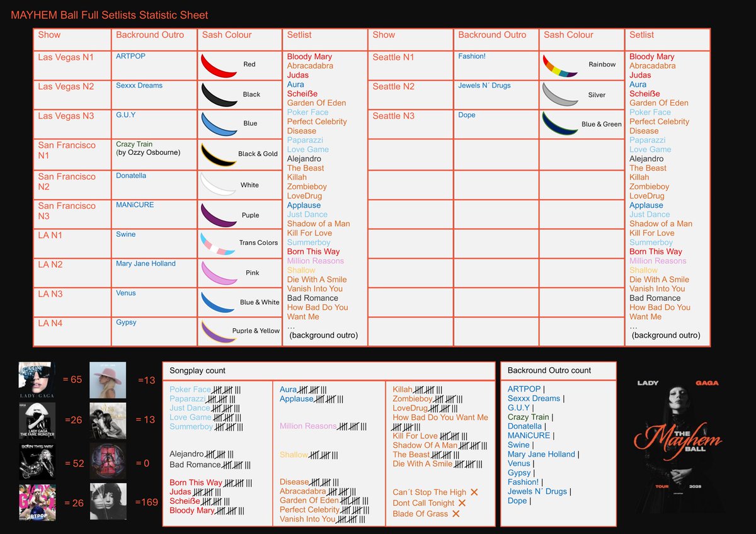Click the LA N1 show cell

[x=72, y=243]
